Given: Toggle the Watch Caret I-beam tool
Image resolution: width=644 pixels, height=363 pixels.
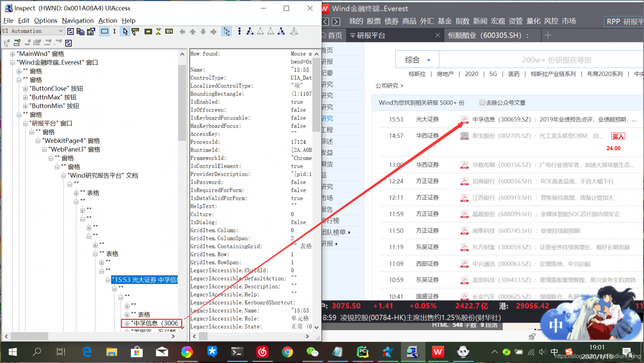Looking at the screenshot, I should 114,32.
